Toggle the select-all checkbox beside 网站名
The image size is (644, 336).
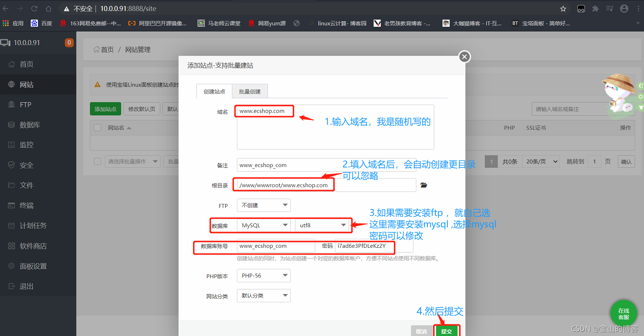[x=97, y=128]
